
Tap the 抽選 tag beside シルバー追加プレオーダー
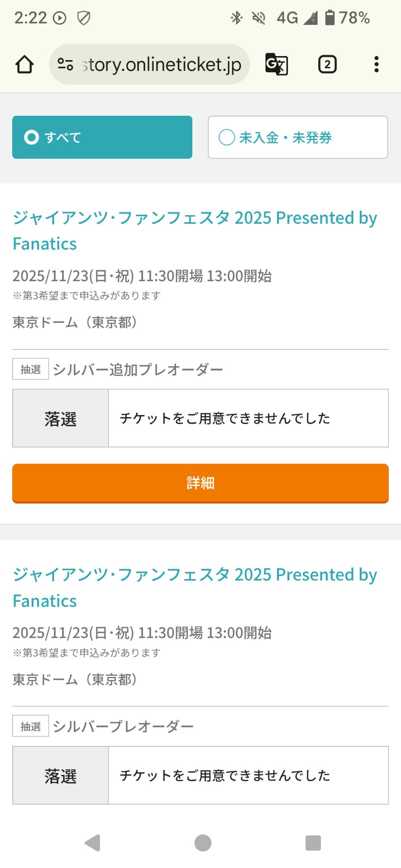[x=31, y=369]
